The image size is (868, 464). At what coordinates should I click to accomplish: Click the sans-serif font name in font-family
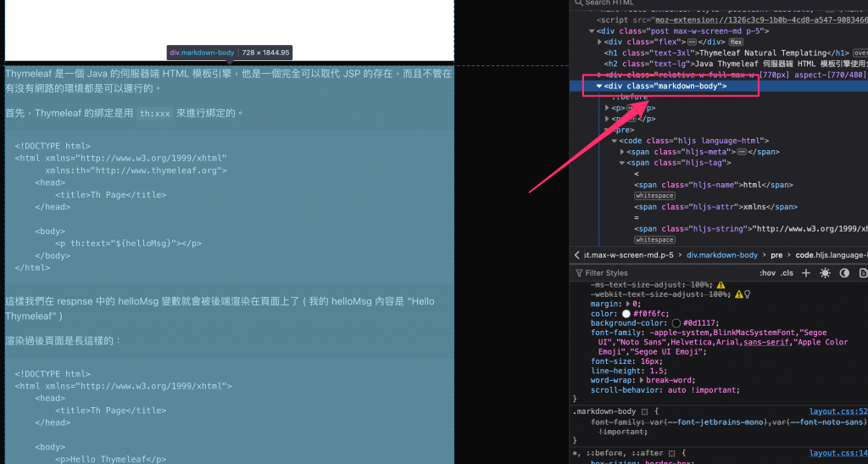pos(766,343)
